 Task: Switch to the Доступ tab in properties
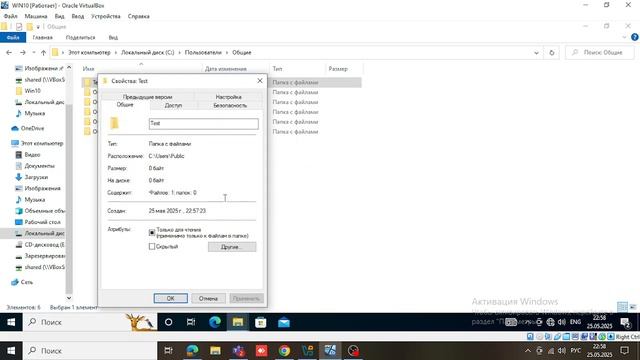(x=173, y=105)
